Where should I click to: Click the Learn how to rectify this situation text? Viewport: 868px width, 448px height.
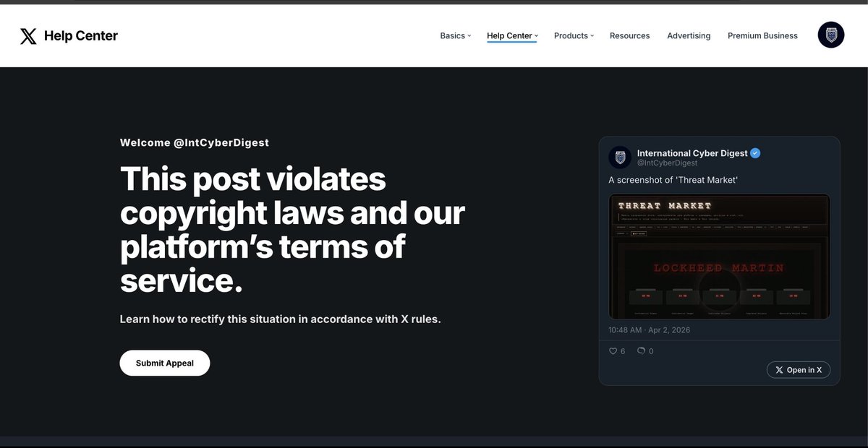280,319
